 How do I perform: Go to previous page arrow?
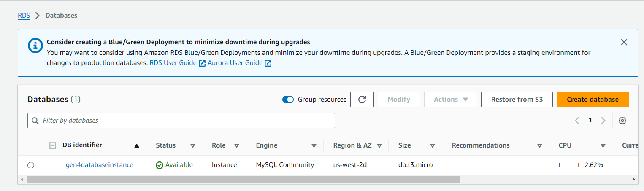pos(577,121)
